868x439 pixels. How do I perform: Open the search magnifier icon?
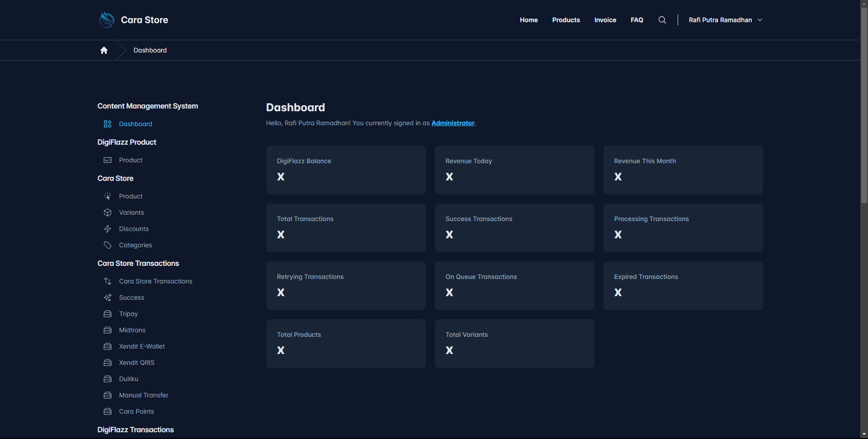662,20
